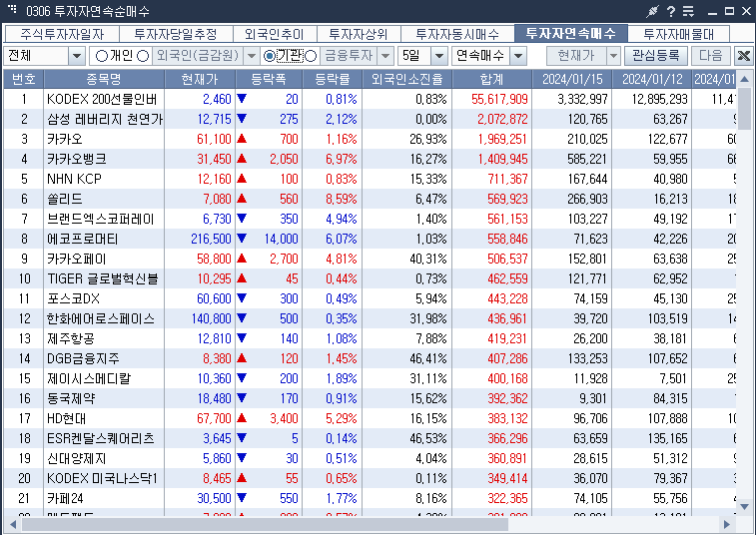Open the 현재가 dropdown arrow
Screen dimensions: 756x535
(613, 56)
